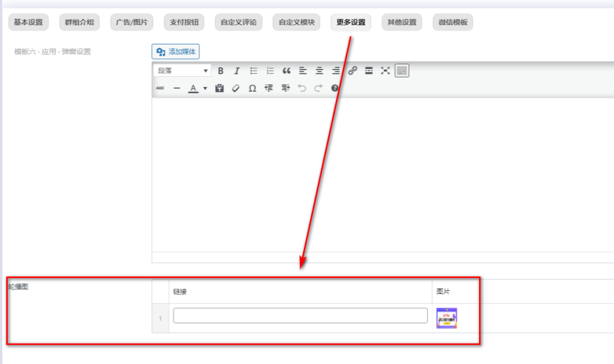The width and height of the screenshot is (614, 364).
Task: Switch to the 基本设置 tab
Action: click(x=28, y=23)
